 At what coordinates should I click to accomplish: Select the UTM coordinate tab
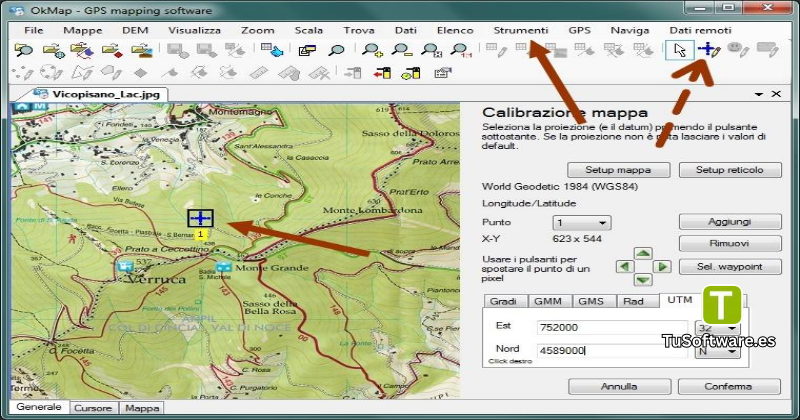coord(680,300)
